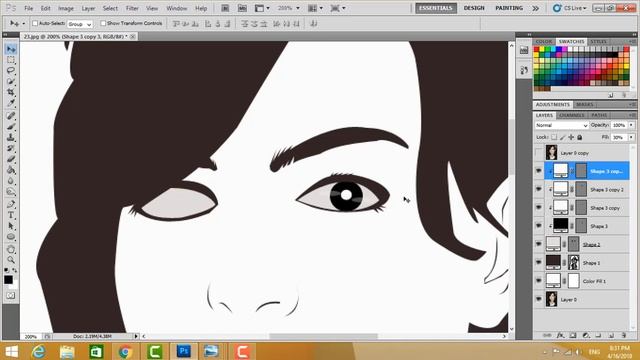Hide the Shape 3 copy layer
The image size is (640, 360).
coord(539,208)
